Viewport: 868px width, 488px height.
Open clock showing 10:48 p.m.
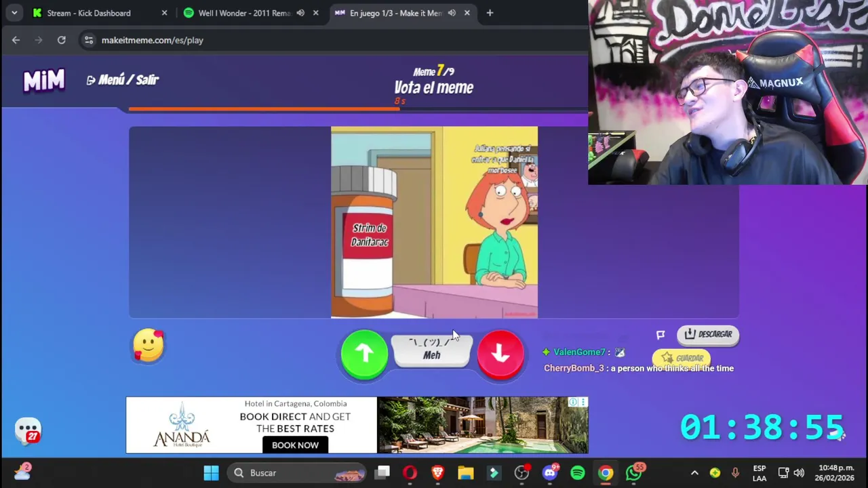836,473
